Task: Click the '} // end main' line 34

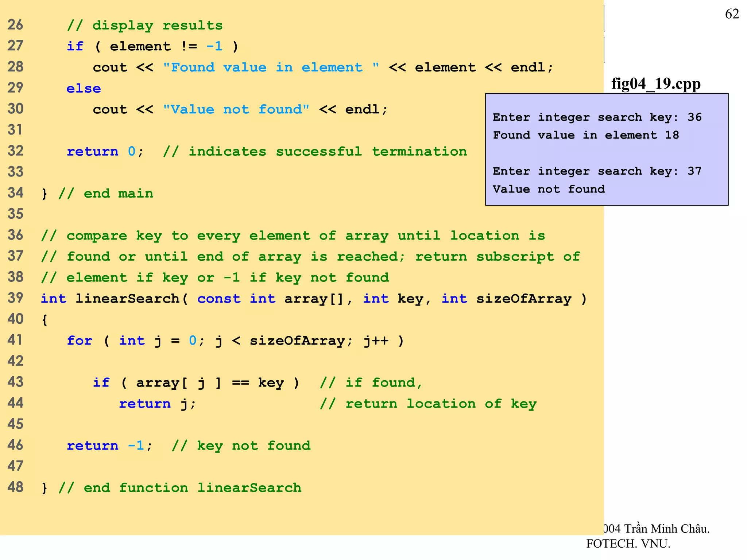Action: pyautogui.click(x=97, y=194)
